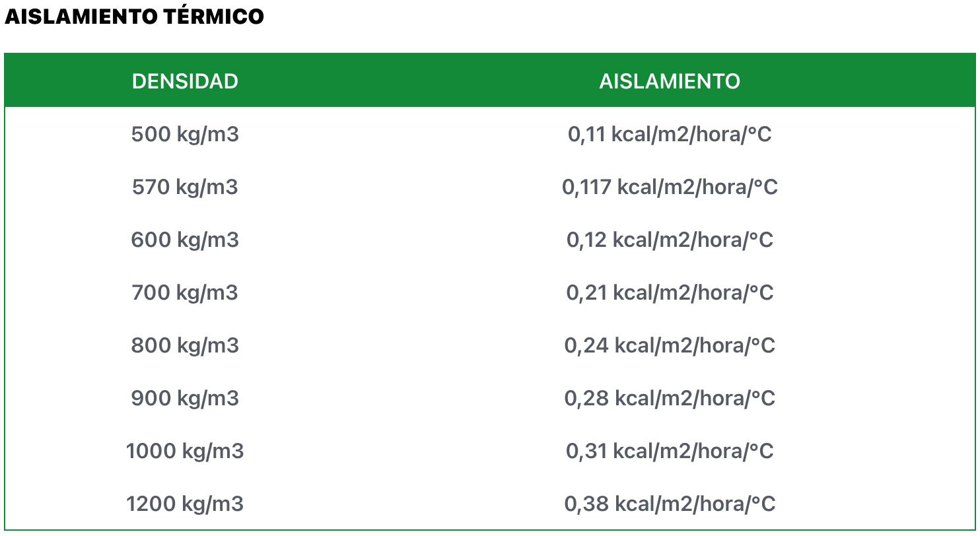Click the 570 kg/m3 density cell
Image resolution: width=980 pixels, height=536 pixels.
click(x=185, y=187)
